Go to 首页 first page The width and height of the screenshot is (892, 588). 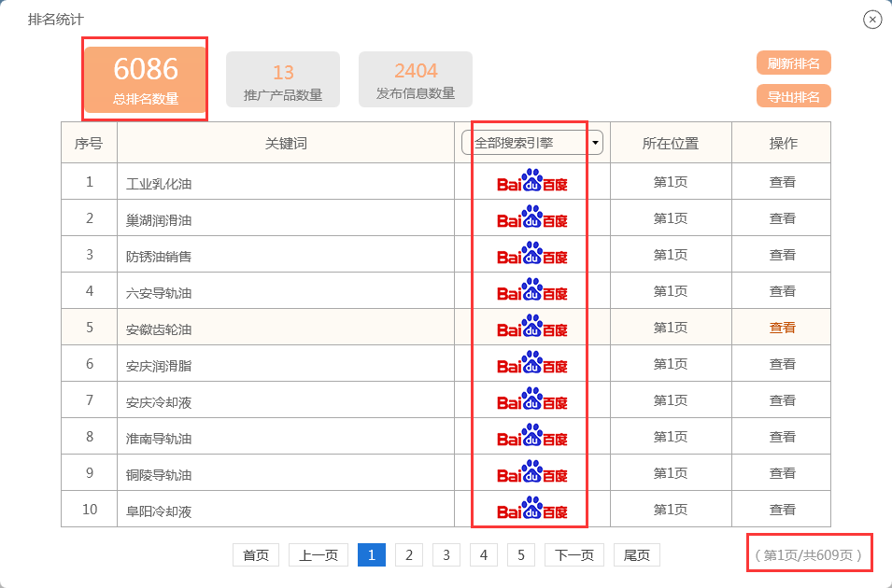point(256,555)
